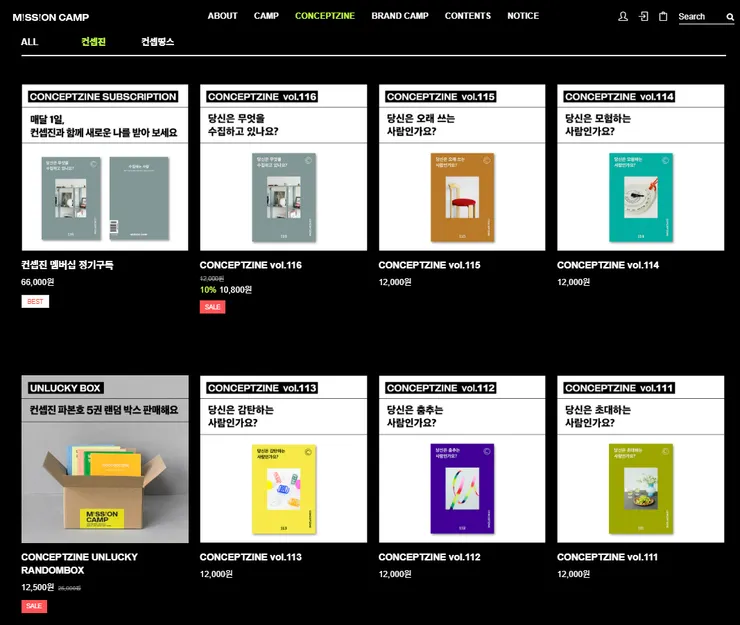Click the CONCEPTZINE vol.113 title link
This screenshot has height=625, width=740.
coord(251,557)
